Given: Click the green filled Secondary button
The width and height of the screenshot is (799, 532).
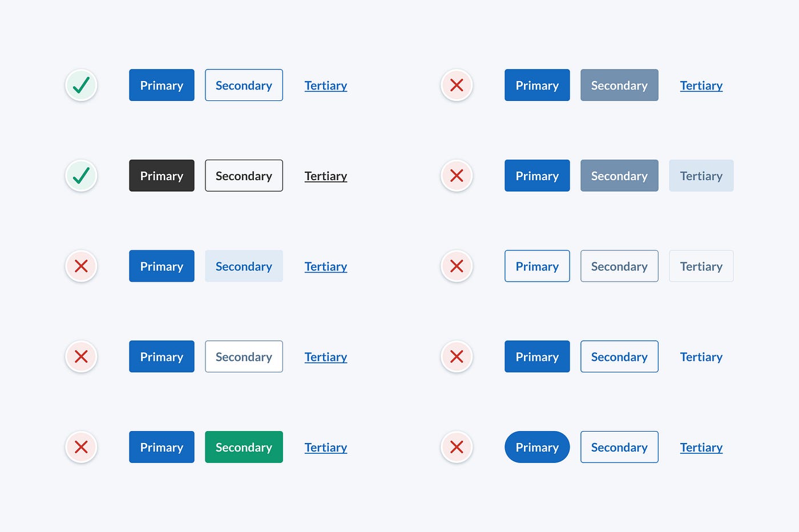Looking at the screenshot, I should [x=244, y=447].
